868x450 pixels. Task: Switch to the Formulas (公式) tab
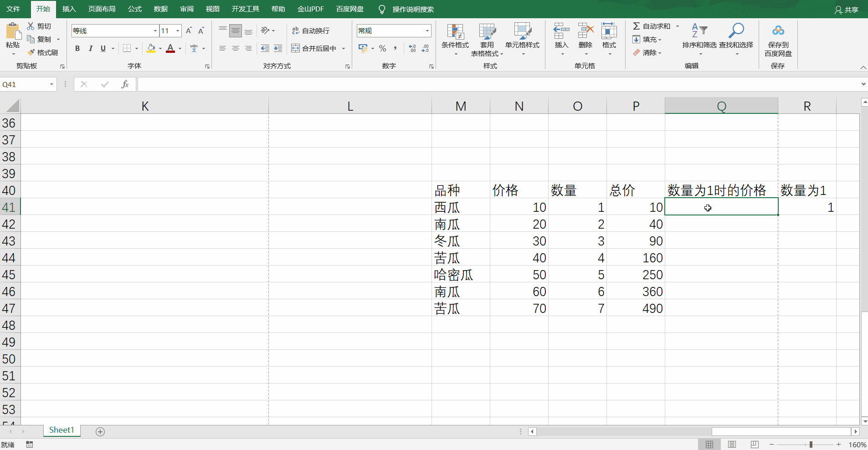pos(134,9)
